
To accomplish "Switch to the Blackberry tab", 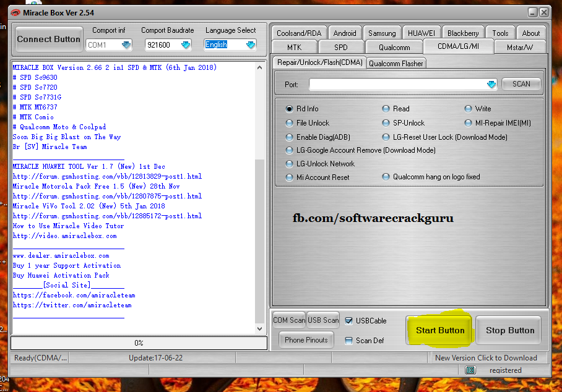I will (463, 33).
